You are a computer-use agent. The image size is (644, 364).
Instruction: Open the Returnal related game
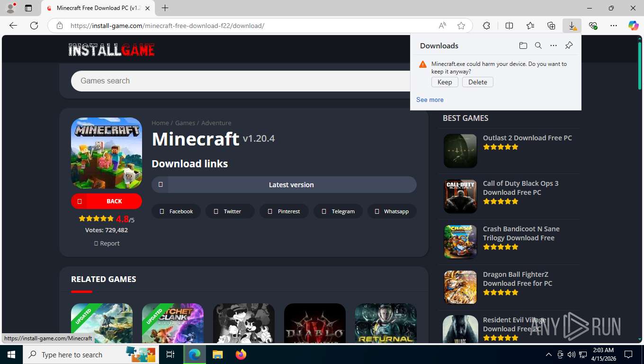pos(386,323)
